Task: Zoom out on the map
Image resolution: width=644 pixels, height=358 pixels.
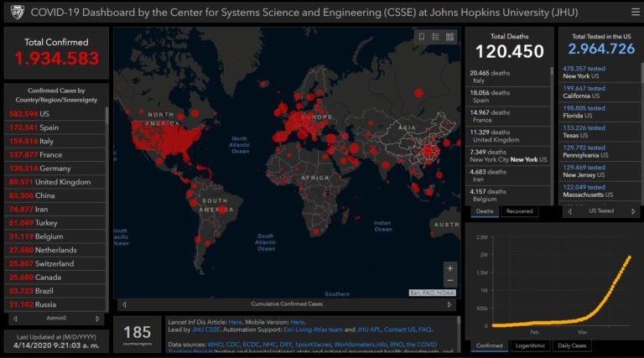Action: point(450,280)
